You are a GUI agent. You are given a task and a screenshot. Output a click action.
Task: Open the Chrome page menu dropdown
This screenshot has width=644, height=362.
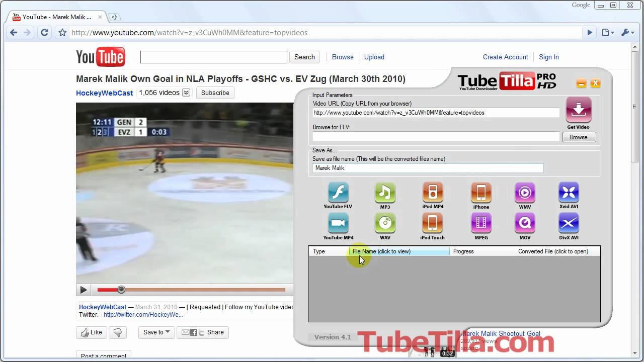pos(608,33)
